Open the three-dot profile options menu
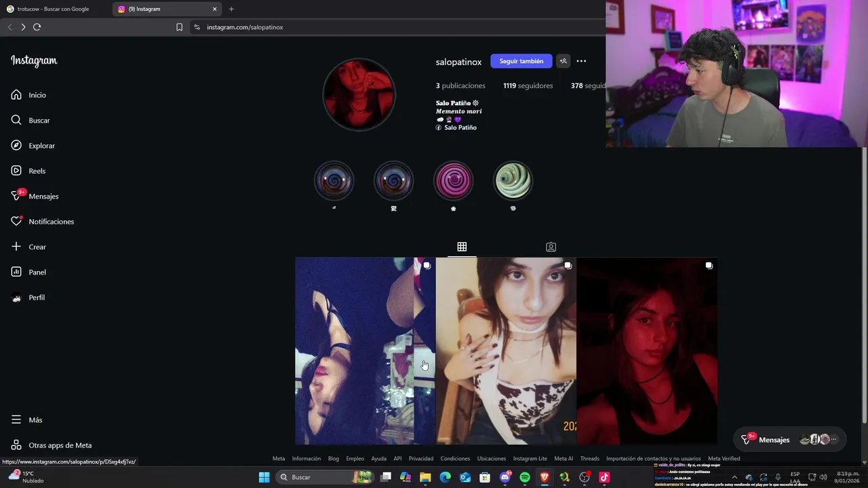 pos(581,61)
